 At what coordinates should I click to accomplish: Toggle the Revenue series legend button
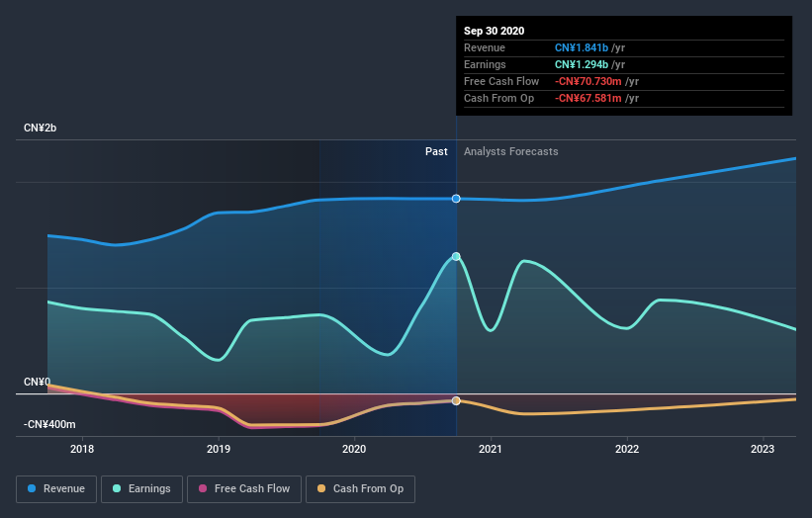pos(56,489)
